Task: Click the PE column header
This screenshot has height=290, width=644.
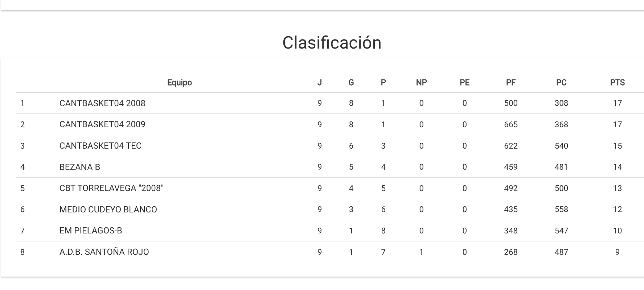Action: pos(464,83)
